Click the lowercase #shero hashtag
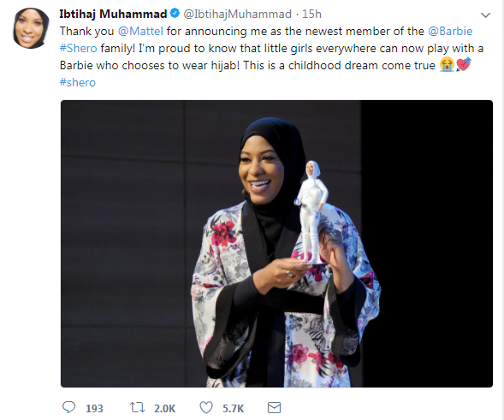The height and width of the screenshot is (420, 504). tap(78, 82)
